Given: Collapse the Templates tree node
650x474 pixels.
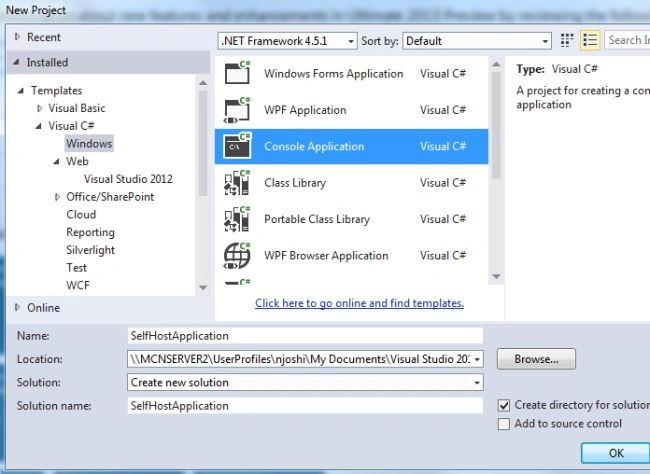Looking at the screenshot, I should click(x=21, y=90).
